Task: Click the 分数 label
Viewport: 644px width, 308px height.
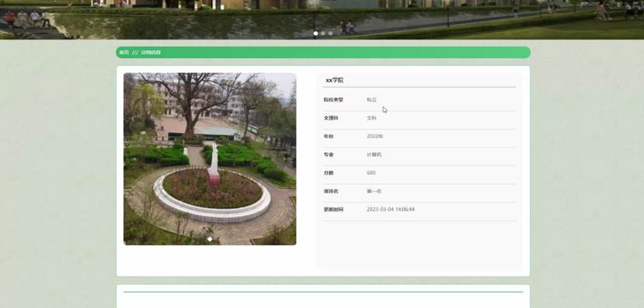Action: coord(328,173)
